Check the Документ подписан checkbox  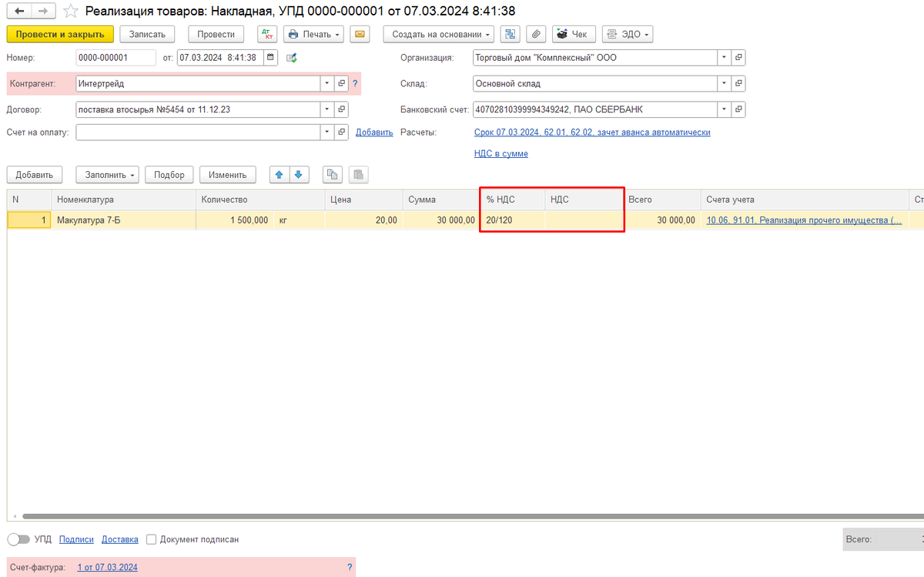[152, 539]
